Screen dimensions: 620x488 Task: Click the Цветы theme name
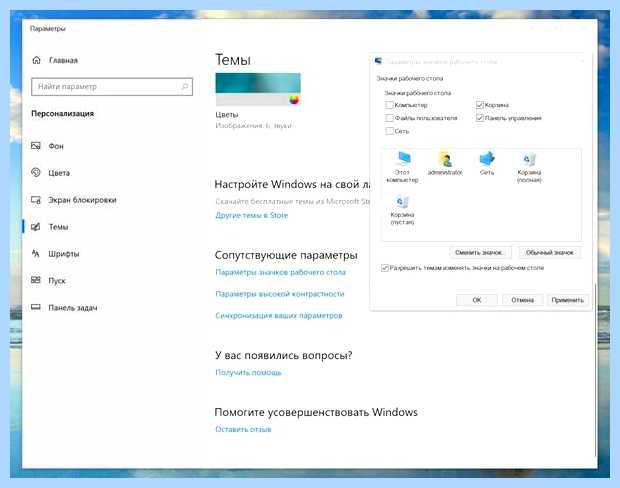tap(227, 115)
